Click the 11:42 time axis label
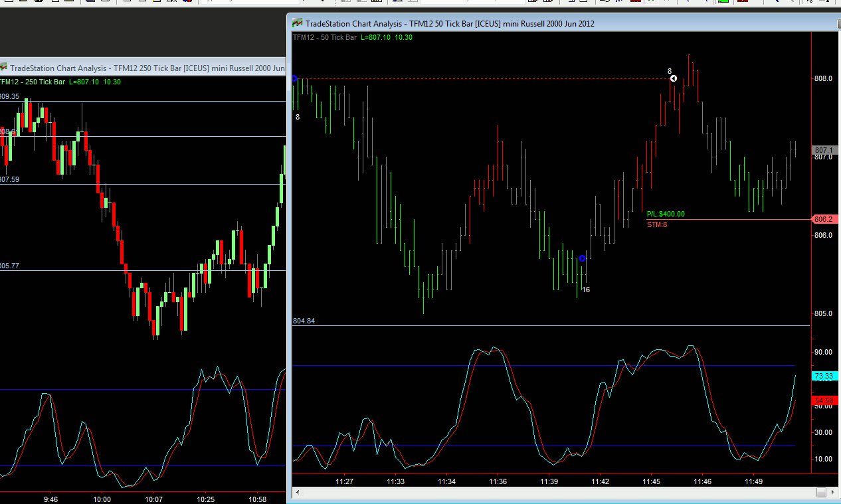 click(600, 481)
